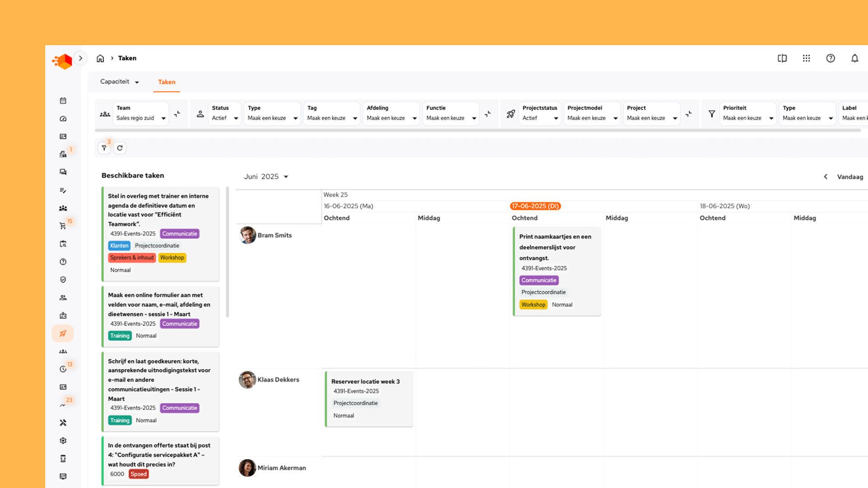Open filter icon with badge 3
The height and width of the screenshot is (488, 868).
pos(104,148)
